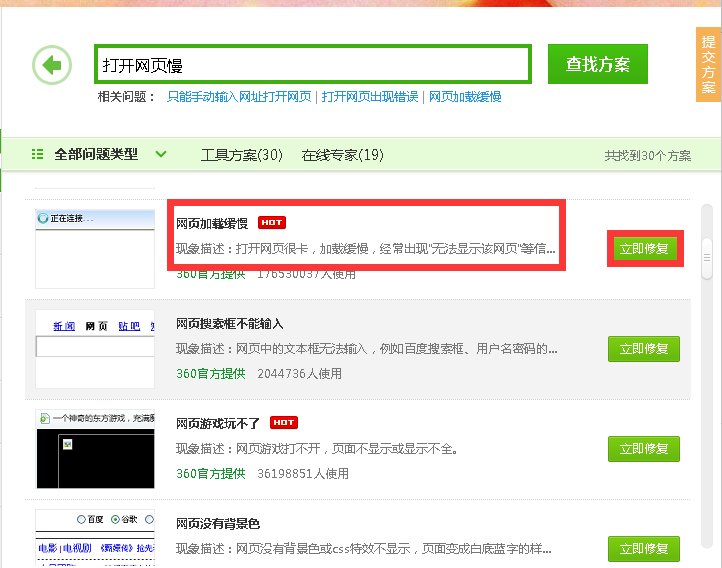Screen dimensions: 722x568
Task: Open related question 打开网页出现错误
Action: (370, 97)
